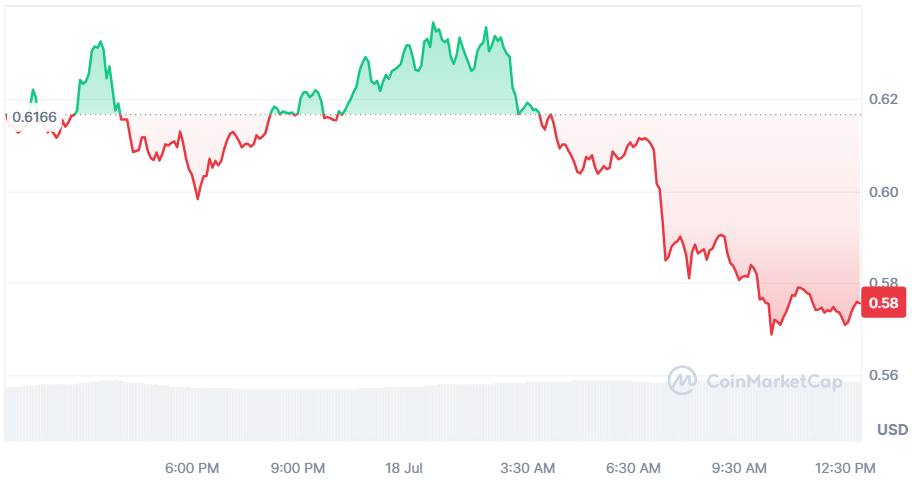Click the 18 Jul date axis label

tap(404, 468)
